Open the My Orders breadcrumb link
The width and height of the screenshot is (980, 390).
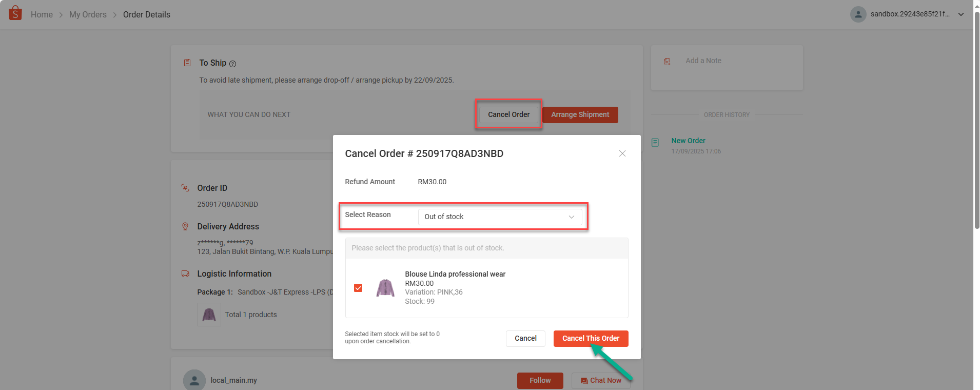coord(88,14)
